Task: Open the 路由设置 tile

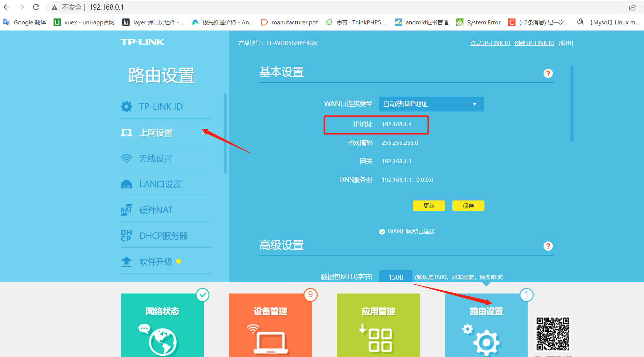Action: 486,325
